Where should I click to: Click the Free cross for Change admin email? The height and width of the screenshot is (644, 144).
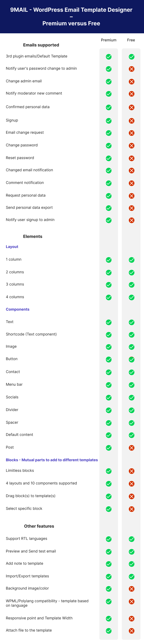point(132,81)
